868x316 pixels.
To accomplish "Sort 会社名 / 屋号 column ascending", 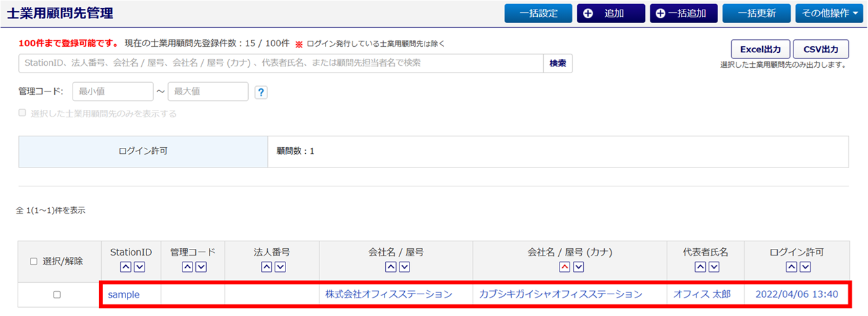I will click(391, 267).
